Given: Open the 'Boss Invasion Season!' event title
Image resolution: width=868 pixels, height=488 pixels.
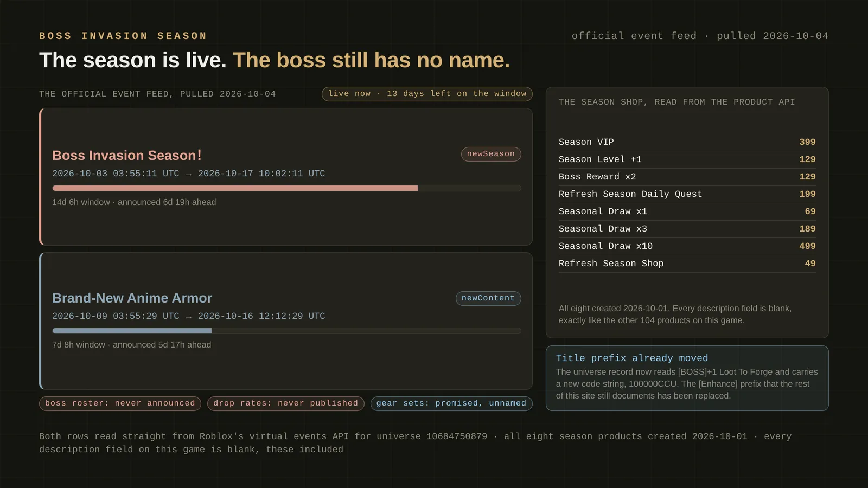Looking at the screenshot, I should [x=127, y=156].
